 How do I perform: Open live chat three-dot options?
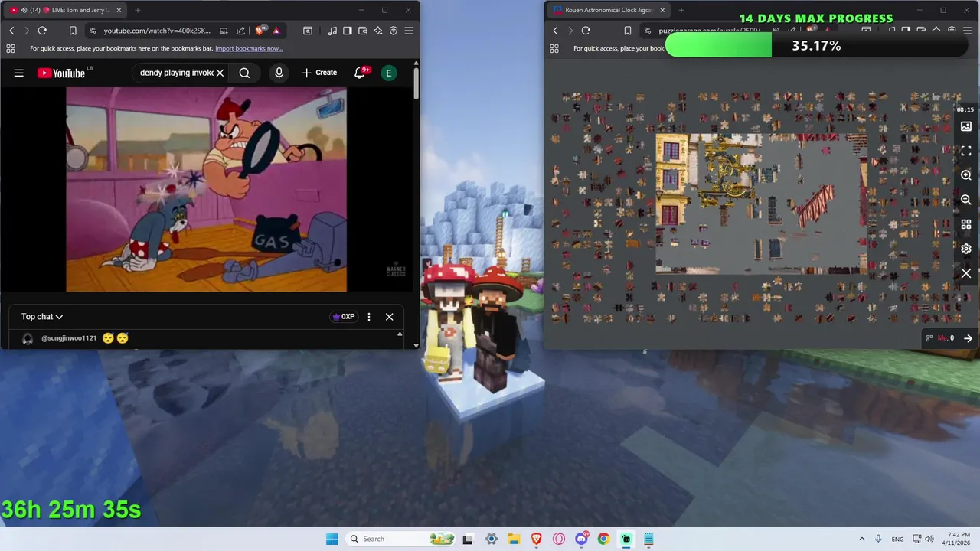pyautogui.click(x=369, y=317)
